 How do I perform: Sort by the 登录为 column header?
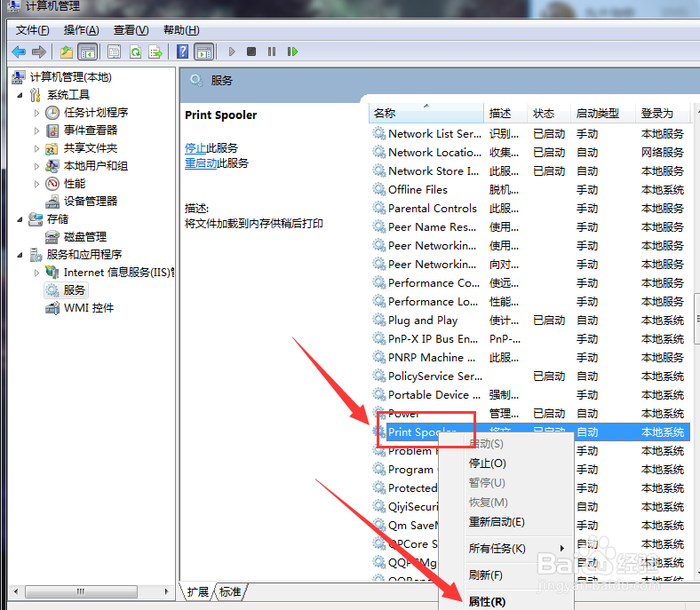pyautogui.click(x=663, y=114)
